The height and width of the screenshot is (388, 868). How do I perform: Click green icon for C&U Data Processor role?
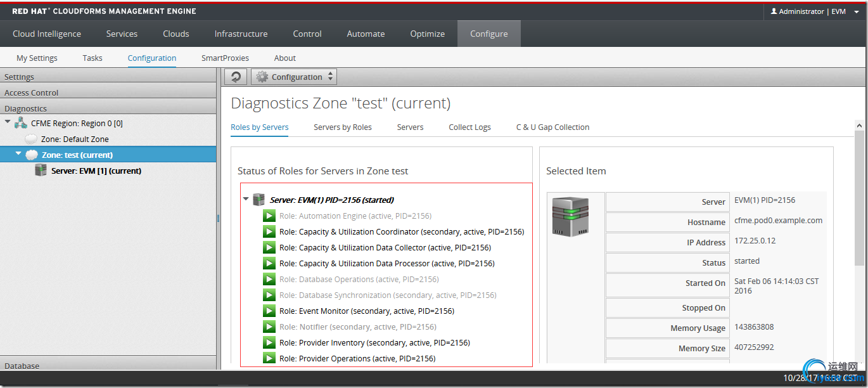tap(269, 263)
